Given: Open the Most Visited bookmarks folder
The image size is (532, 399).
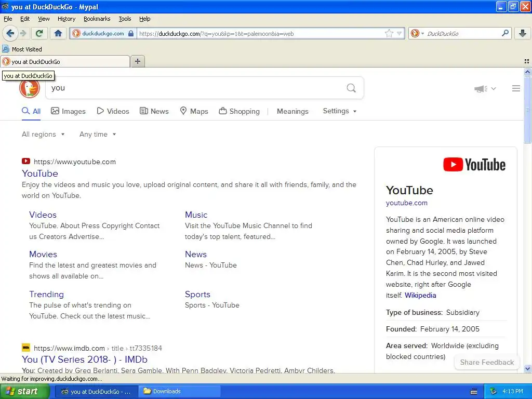Looking at the screenshot, I should [x=22, y=49].
